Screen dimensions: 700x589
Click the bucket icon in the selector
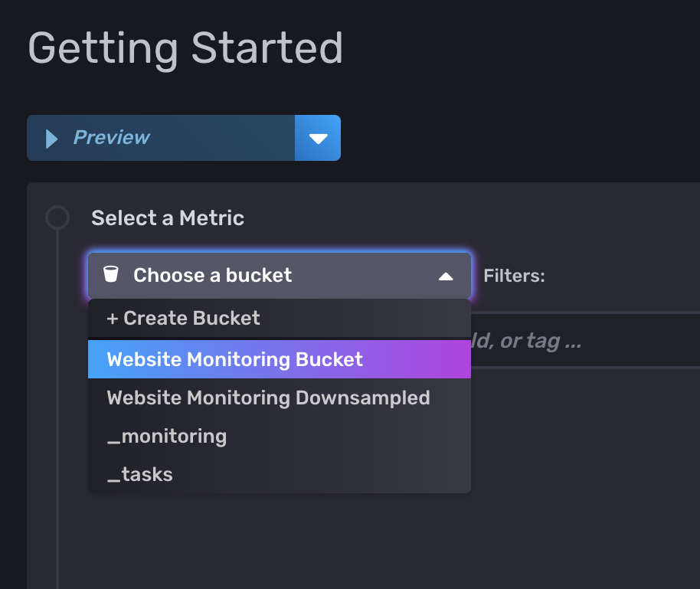(111, 275)
